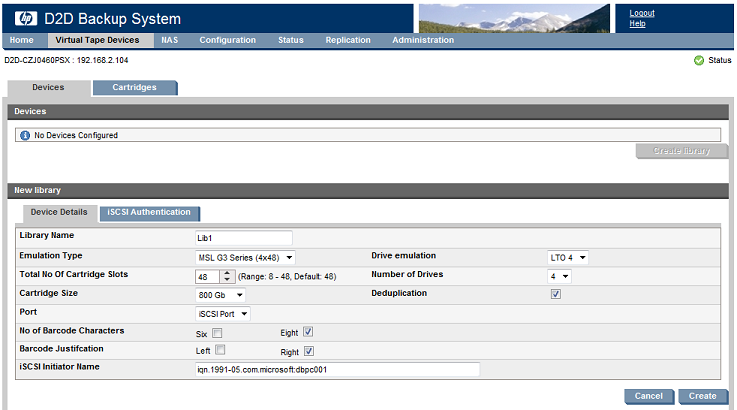Open the NAS menu
This screenshot has height=410, width=737.
[170, 40]
